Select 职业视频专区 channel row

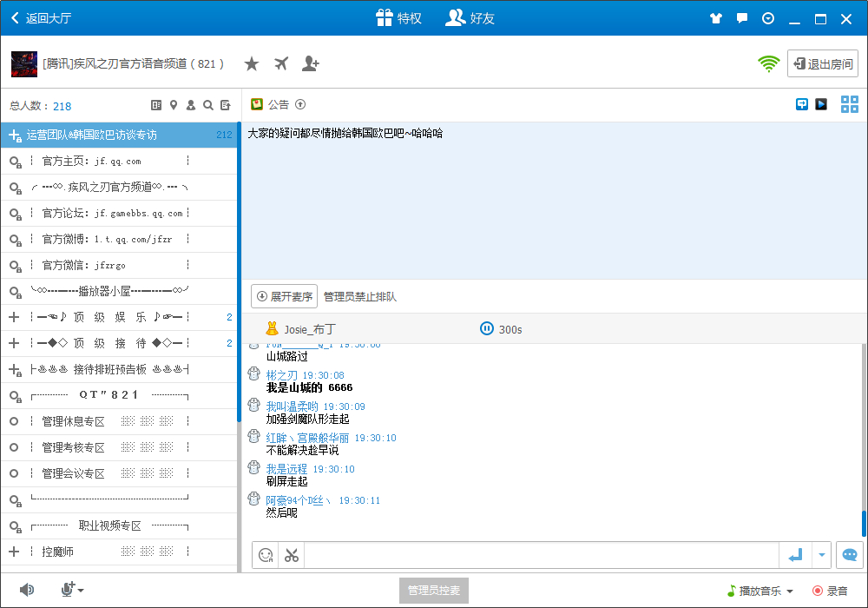118,525
